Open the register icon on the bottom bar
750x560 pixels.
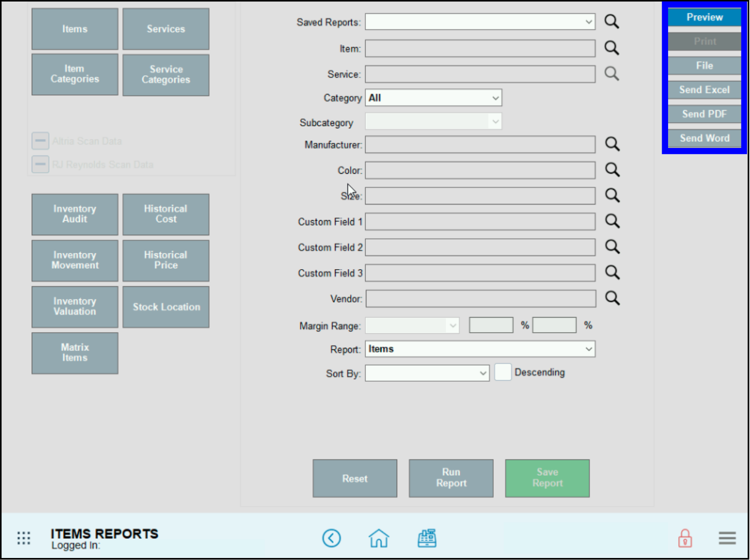click(427, 538)
